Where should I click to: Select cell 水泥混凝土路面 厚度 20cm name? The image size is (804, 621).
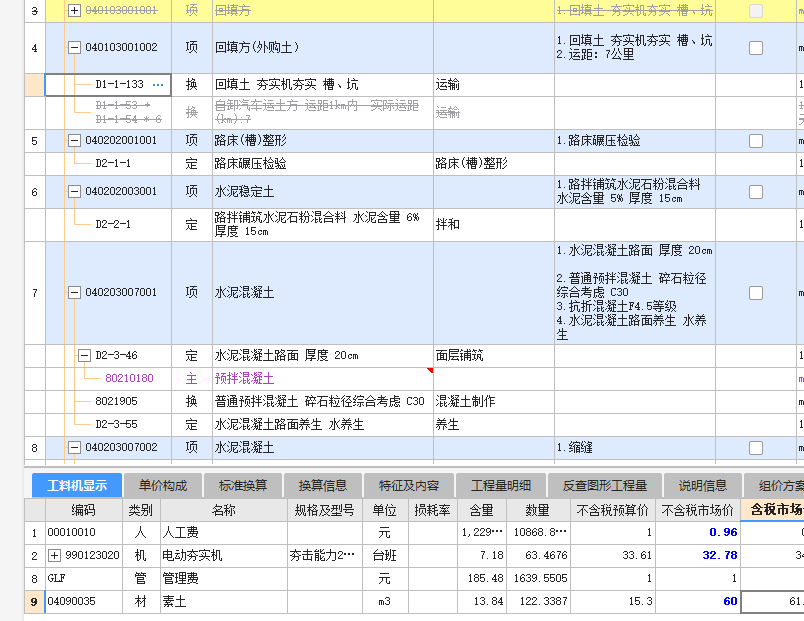[x=323, y=355]
